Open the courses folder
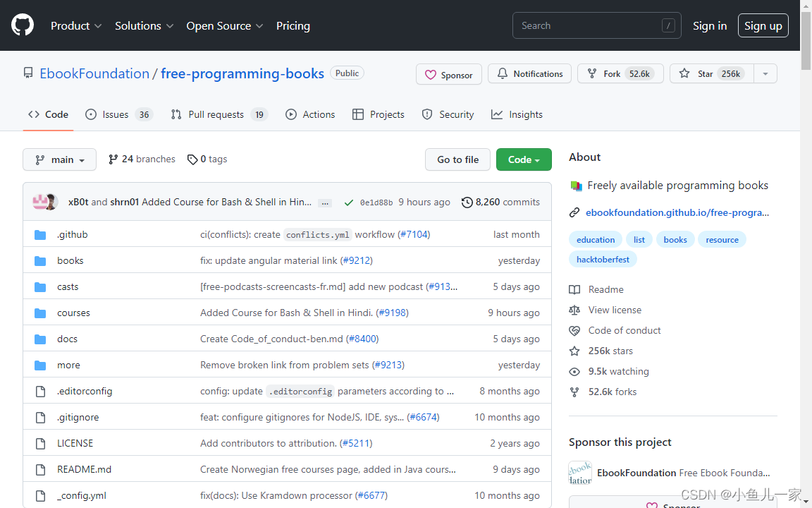 pos(73,313)
